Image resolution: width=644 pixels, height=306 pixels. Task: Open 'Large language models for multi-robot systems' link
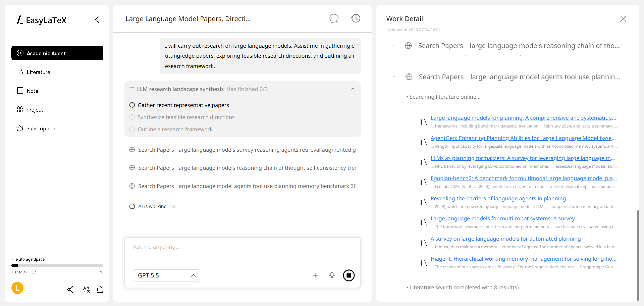502,218
